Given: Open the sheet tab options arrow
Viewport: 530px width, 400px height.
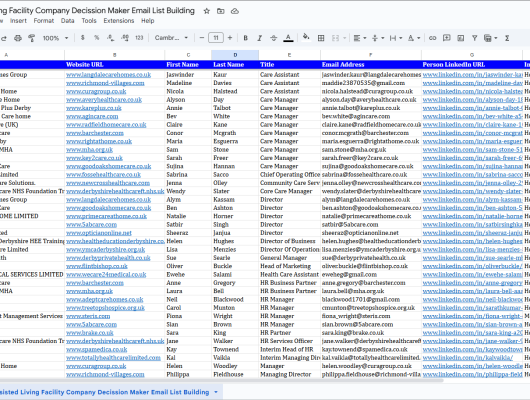Looking at the screenshot, I should coord(216,392).
